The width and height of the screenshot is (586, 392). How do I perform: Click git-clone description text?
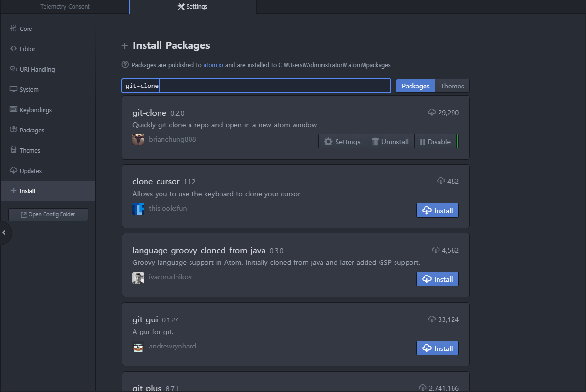click(x=225, y=125)
